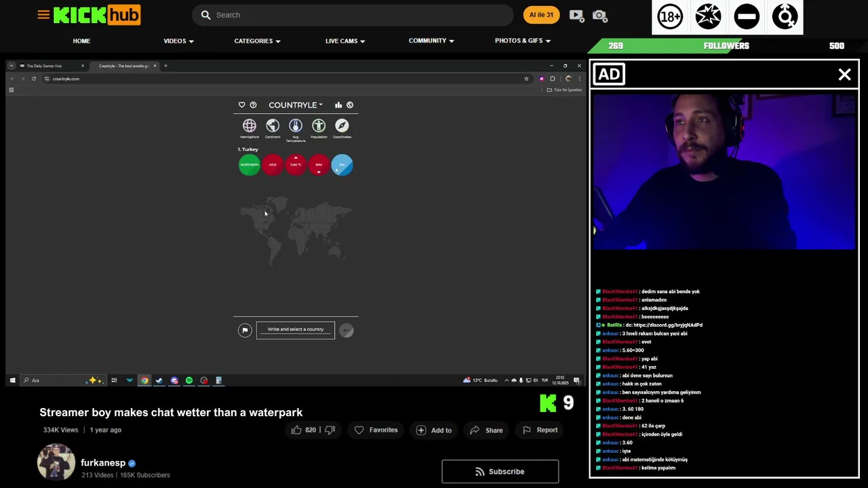This screenshot has width=868, height=488.
Task: Click the search magnifier icon
Action: point(205,15)
